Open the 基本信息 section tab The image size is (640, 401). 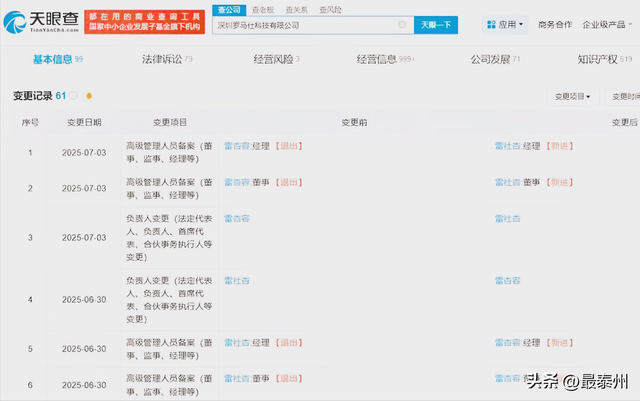pyautogui.click(x=58, y=60)
